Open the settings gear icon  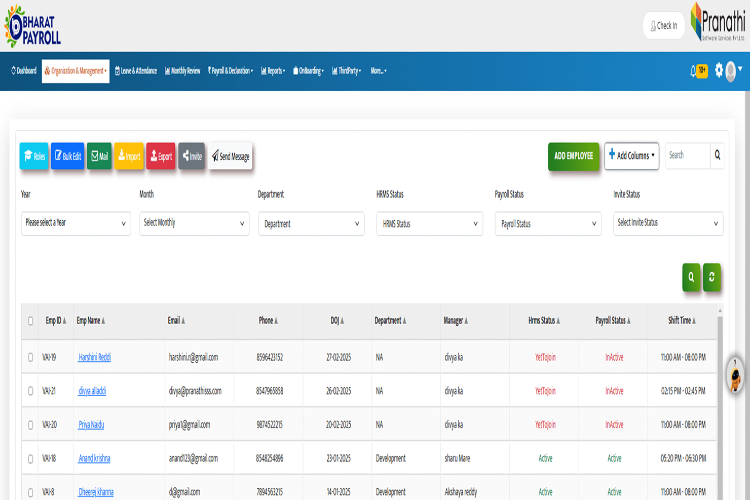[719, 70]
